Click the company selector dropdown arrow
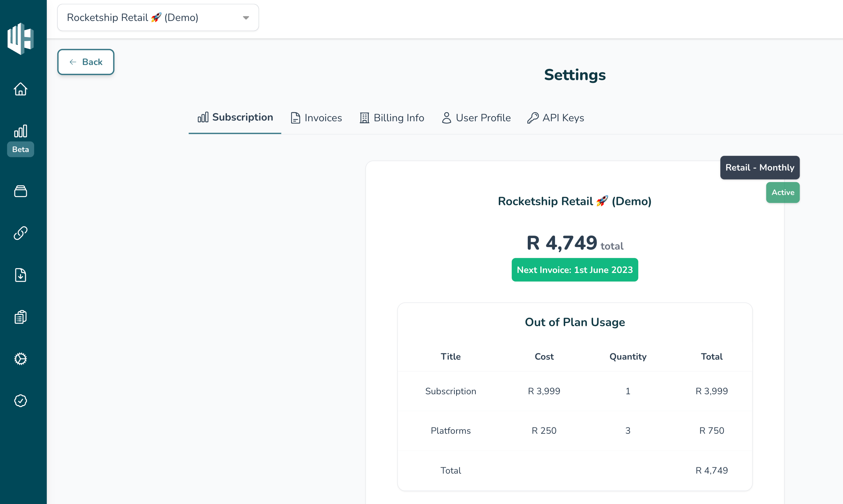843x504 pixels. [x=246, y=18]
